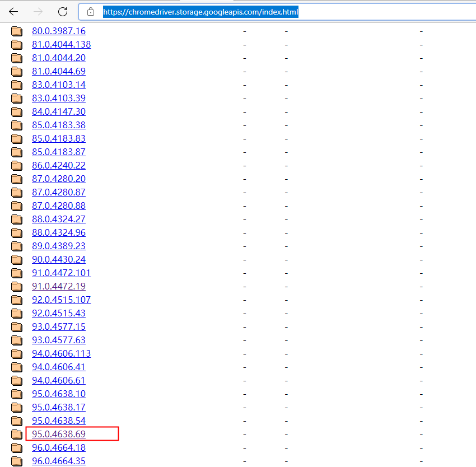Open folder link 85.0.4183.87
Viewport: 476px width, 467px height.
[59, 152]
